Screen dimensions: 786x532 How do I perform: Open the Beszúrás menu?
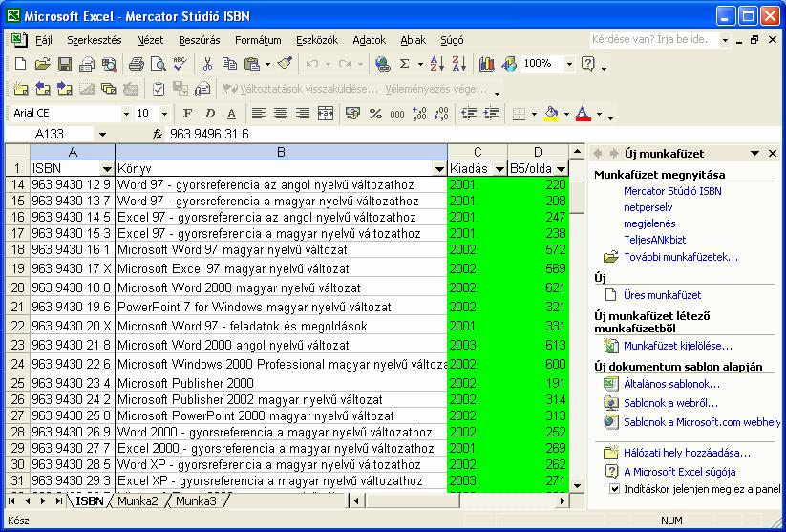tap(199, 40)
